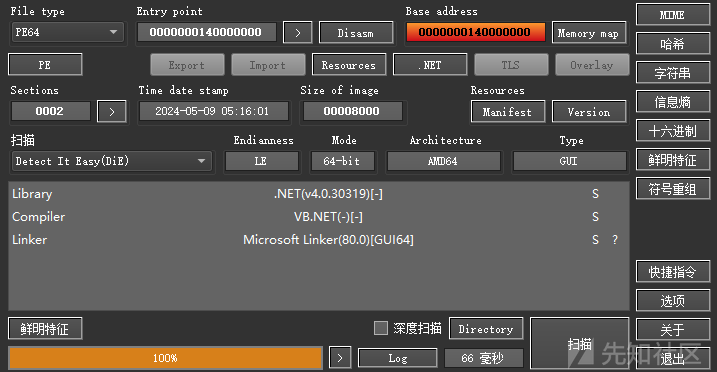The width and height of the screenshot is (717, 372).
Task: Click the Type GUI field
Action: point(569,161)
